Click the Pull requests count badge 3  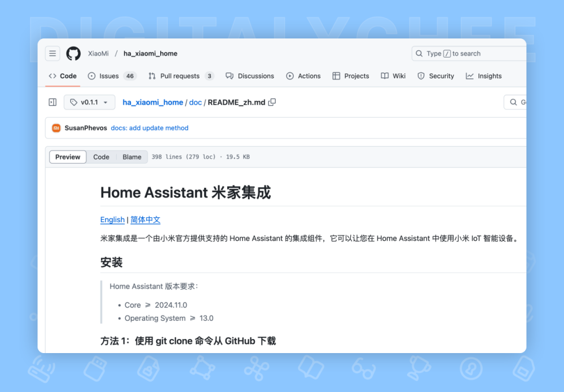tap(209, 76)
